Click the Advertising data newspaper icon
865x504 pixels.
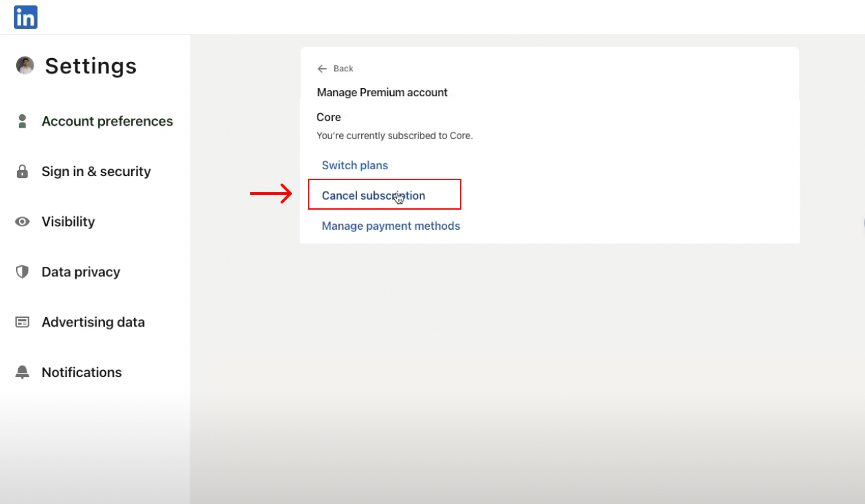coord(22,323)
